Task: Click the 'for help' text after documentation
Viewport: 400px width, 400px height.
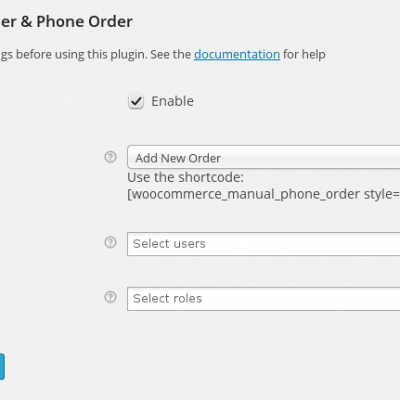Action: (x=304, y=54)
